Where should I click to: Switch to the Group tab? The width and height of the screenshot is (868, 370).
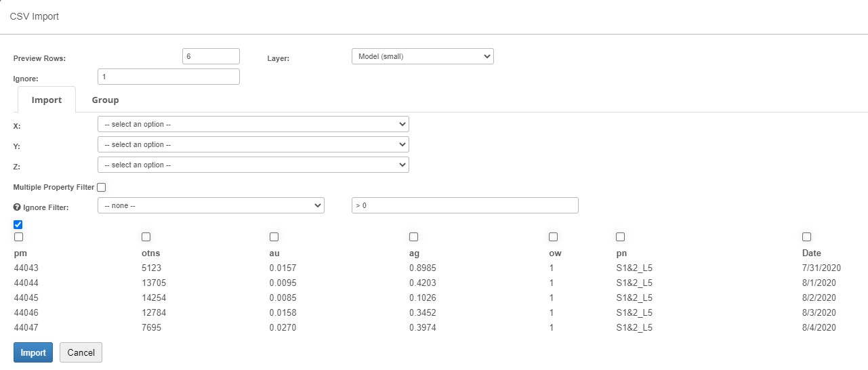point(105,100)
